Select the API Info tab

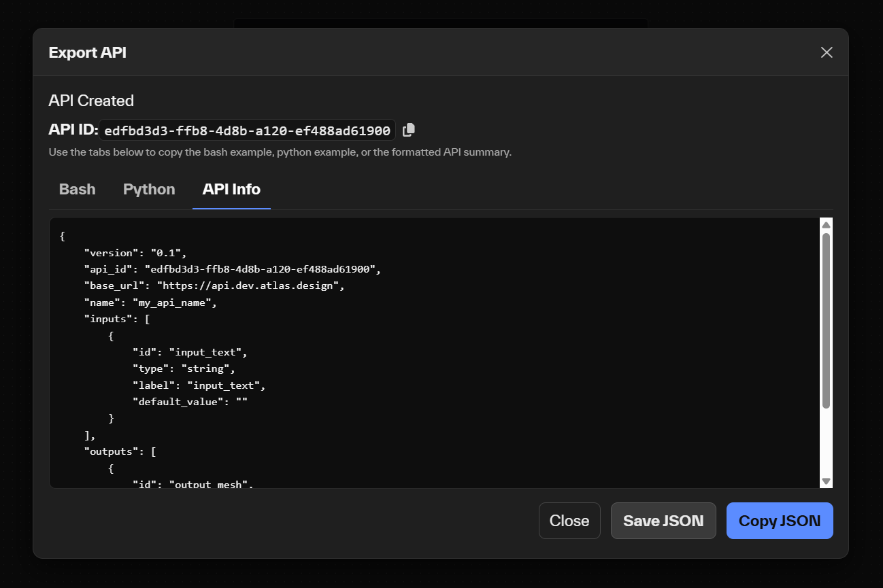click(x=231, y=190)
